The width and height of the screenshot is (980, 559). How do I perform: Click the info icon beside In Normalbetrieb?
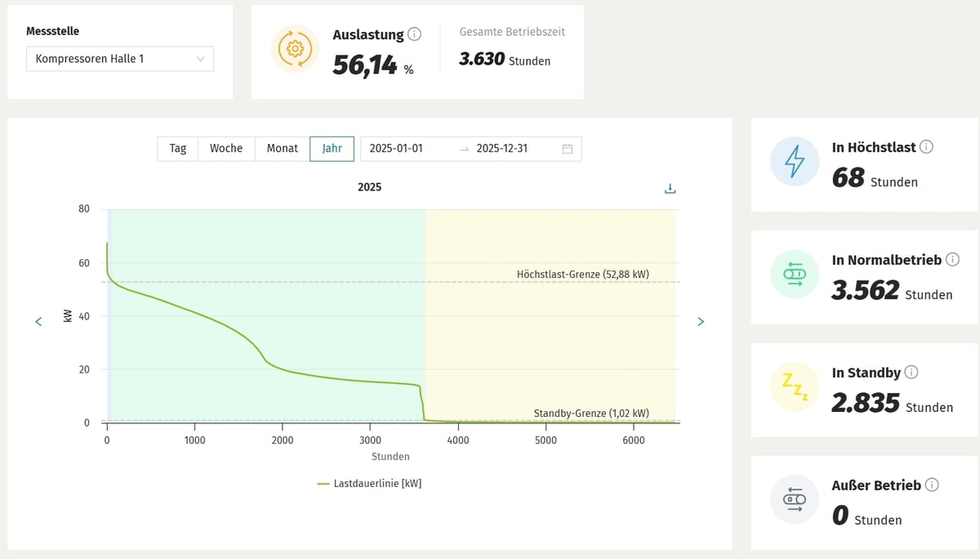(x=951, y=260)
